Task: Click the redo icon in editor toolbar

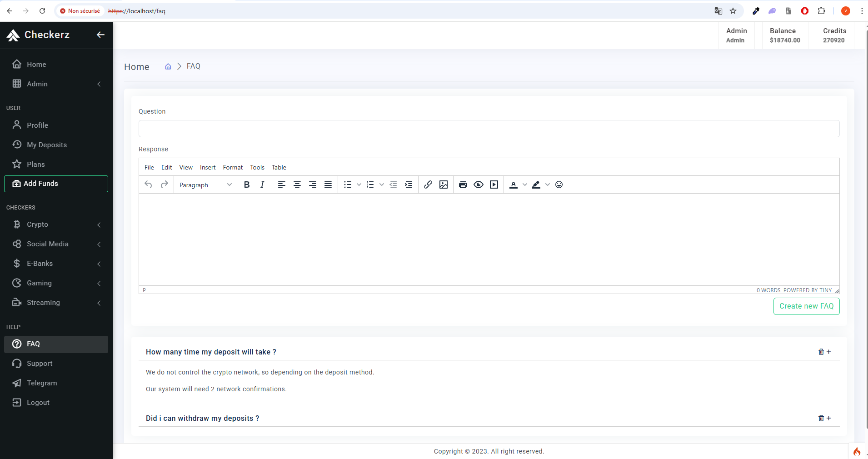Action: point(165,185)
